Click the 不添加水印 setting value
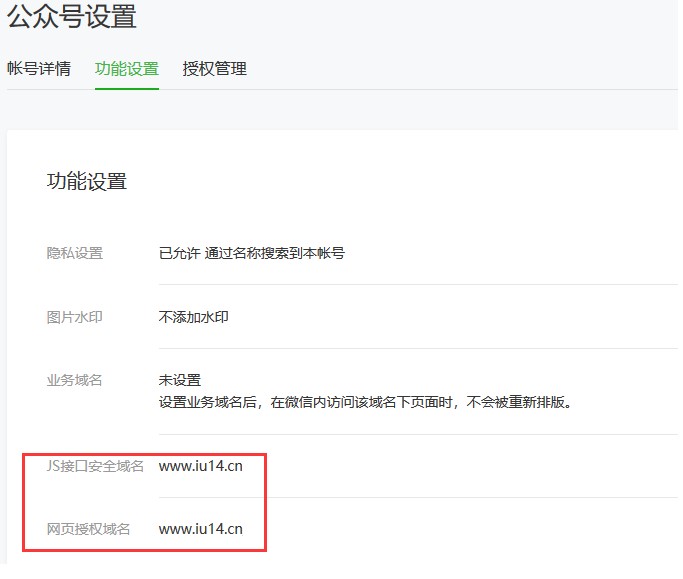683x579 pixels. tap(194, 317)
